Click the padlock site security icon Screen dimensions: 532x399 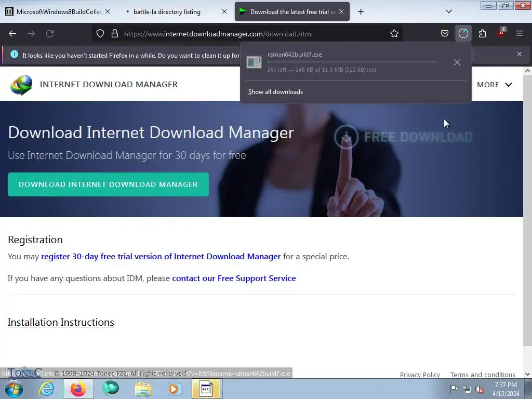coord(115,34)
